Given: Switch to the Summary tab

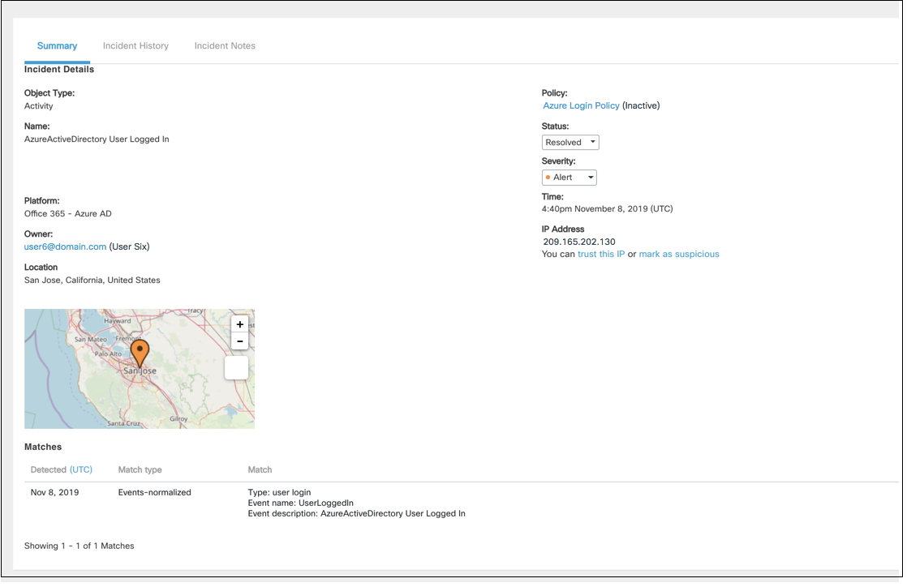Looking at the screenshot, I should click(x=57, y=46).
